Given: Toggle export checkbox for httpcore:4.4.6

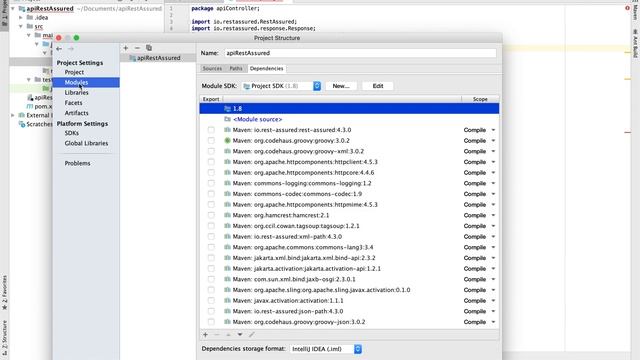Looking at the screenshot, I should pyautogui.click(x=211, y=173).
